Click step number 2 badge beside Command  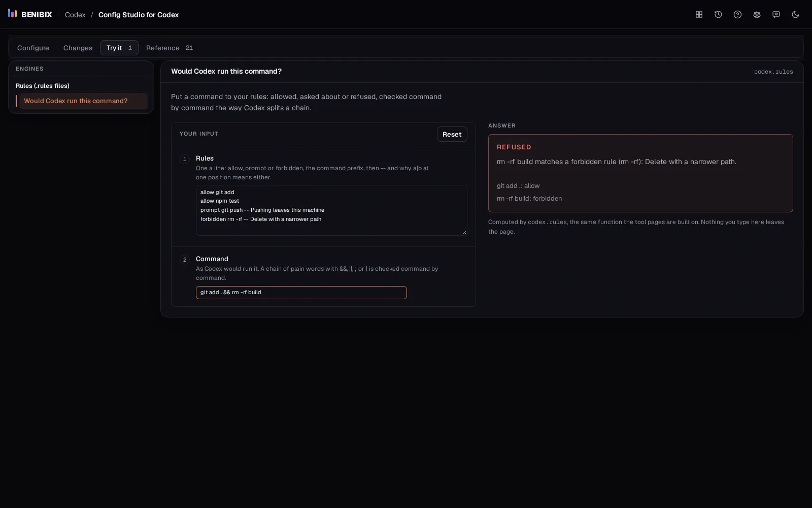tap(185, 260)
